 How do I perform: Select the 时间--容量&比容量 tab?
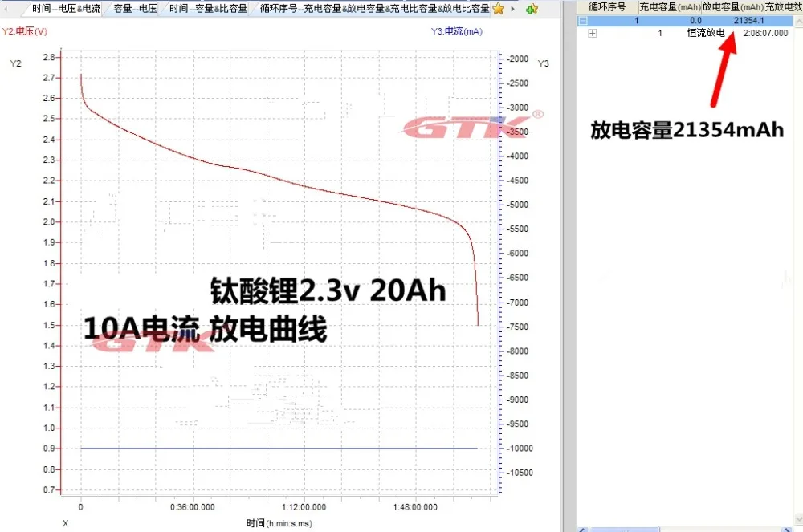click(208, 8)
